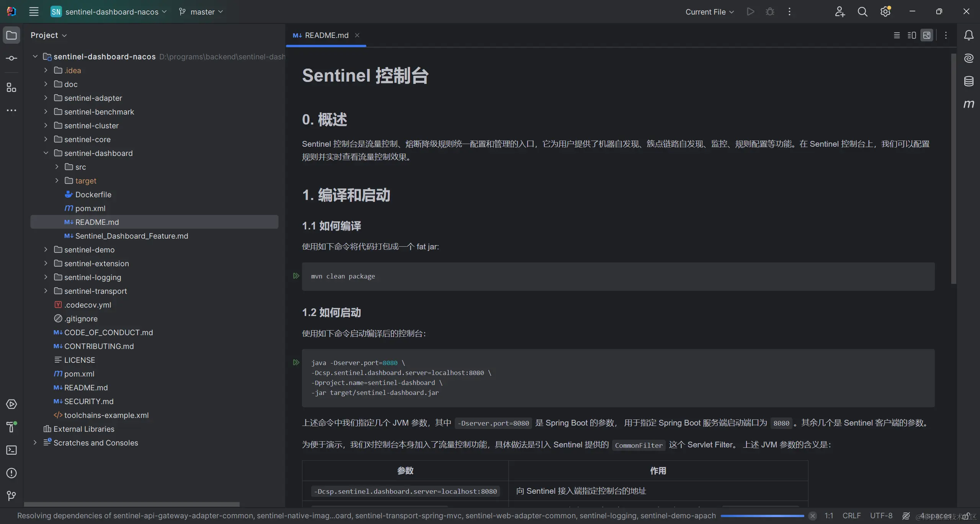Viewport: 980px width, 524px height.
Task: Open the Terminal tool window
Action: 11,450
